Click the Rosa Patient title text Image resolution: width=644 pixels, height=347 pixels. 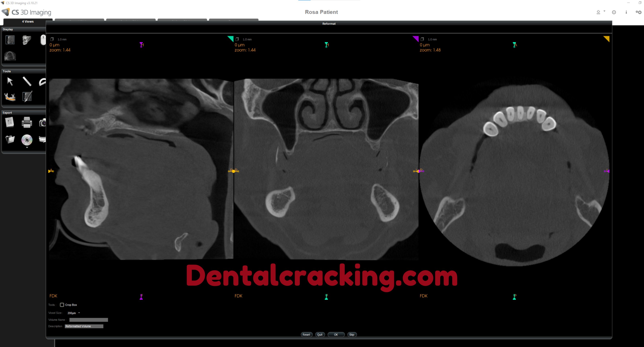pyautogui.click(x=321, y=12)
